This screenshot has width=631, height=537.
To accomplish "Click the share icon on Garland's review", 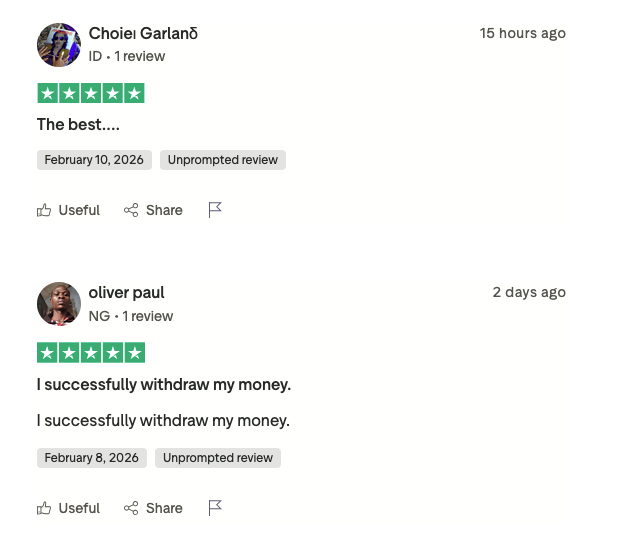I will [131, 210].
